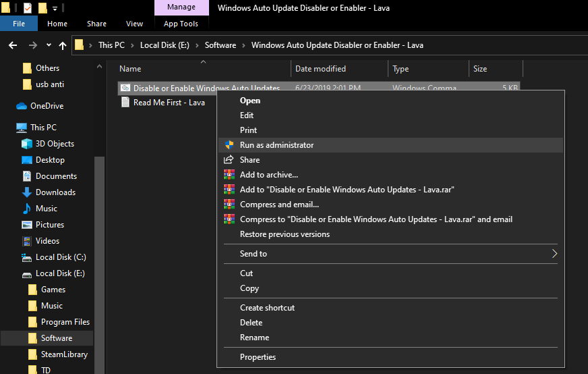Viewport: 588px width, 374px height.
Task: Click This PC in the address breadcrumb
Action: 111,45
